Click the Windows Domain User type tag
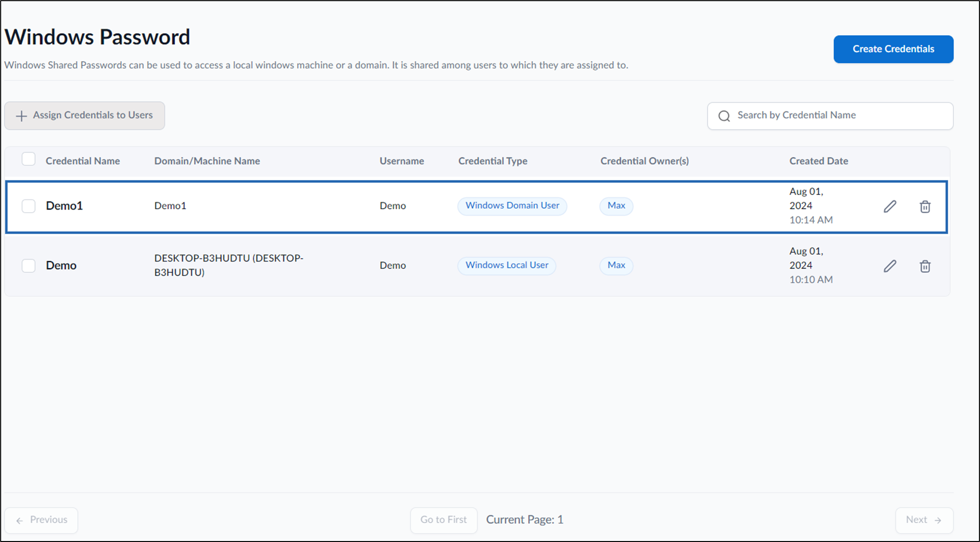The height and width of the screenshot is (542, 980). tap(512, 206)
